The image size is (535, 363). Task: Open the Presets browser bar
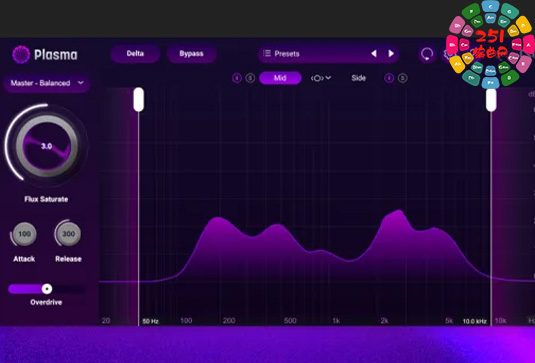[x=328, y=54]
